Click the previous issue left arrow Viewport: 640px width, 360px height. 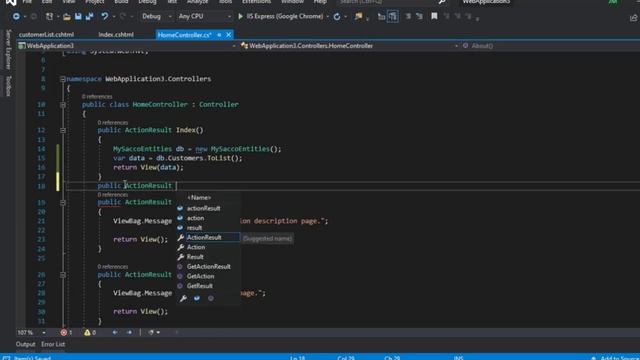[115, 333]
